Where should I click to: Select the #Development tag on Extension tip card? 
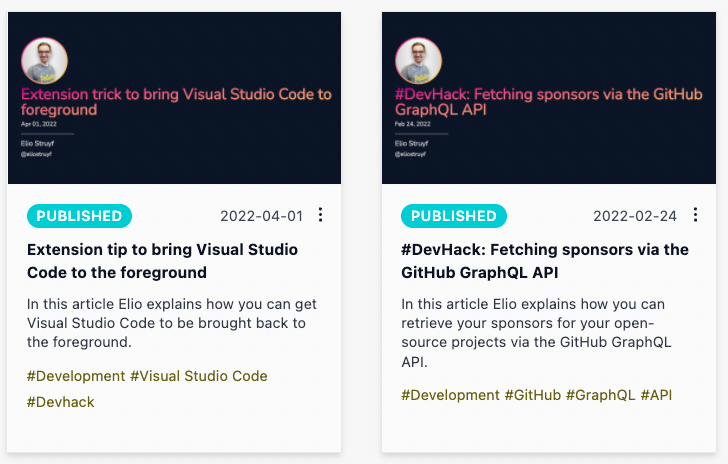click(75, 376)
